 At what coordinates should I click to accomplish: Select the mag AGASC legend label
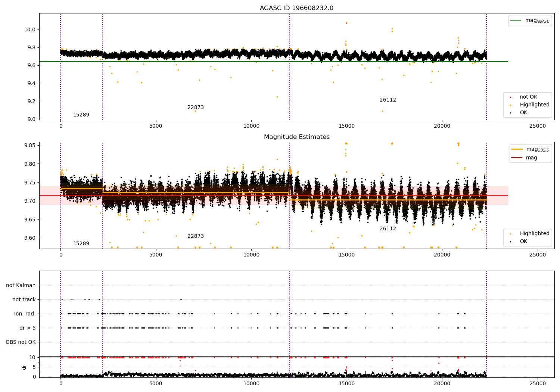(x=537, y=21)
